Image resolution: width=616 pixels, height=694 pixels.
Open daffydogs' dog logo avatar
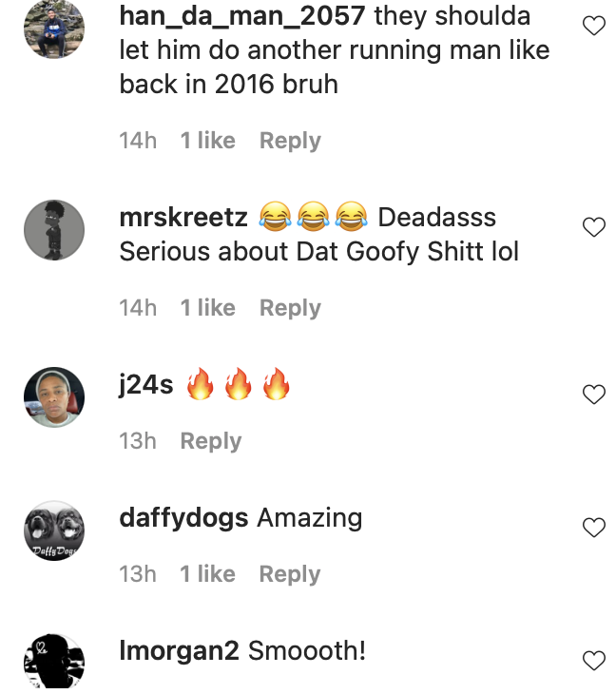(x=54, y=530)
